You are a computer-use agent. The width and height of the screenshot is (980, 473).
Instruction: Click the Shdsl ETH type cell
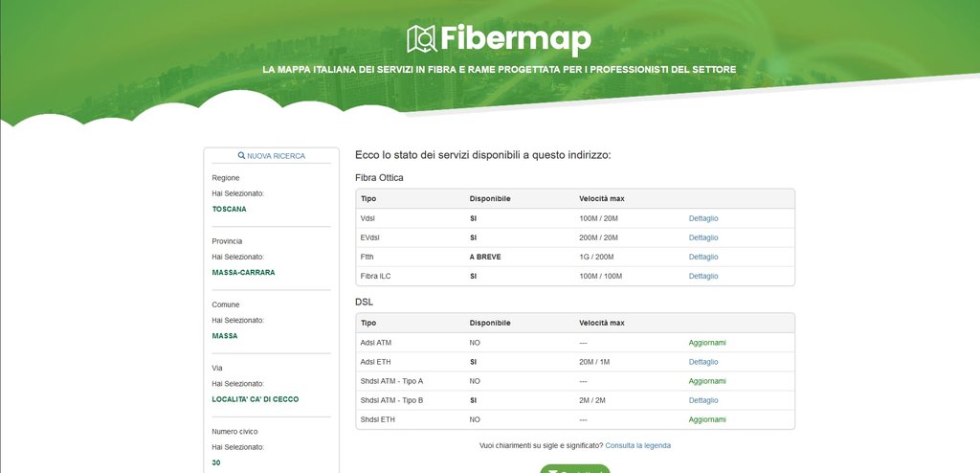pos(377,419)
